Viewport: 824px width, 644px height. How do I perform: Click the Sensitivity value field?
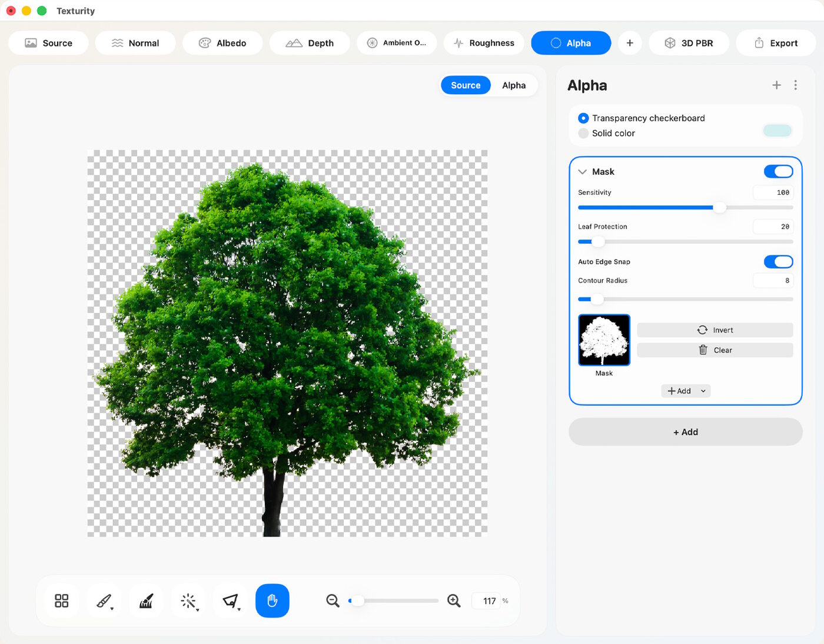point(773,192)
